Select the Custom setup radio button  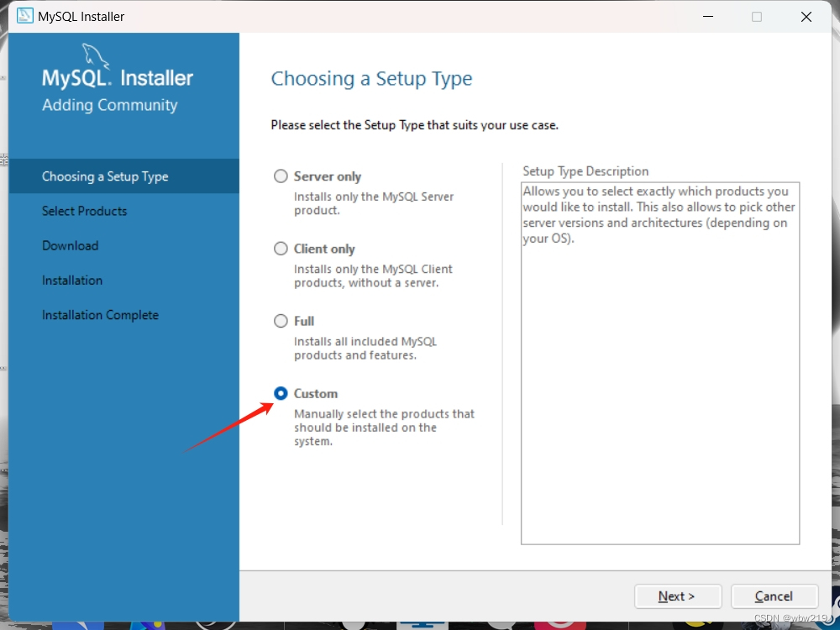click(281, 393)
